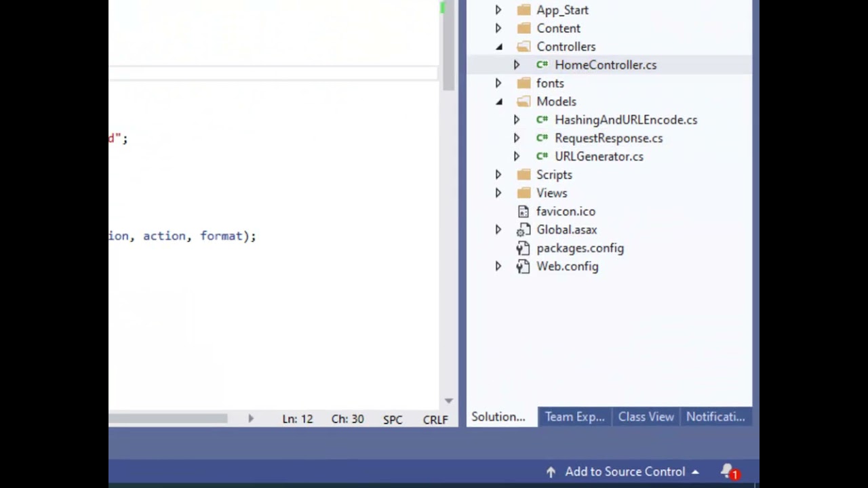Click the open Models folder icon
This screenshot has width=868, height=488.
tap(524, 102)
